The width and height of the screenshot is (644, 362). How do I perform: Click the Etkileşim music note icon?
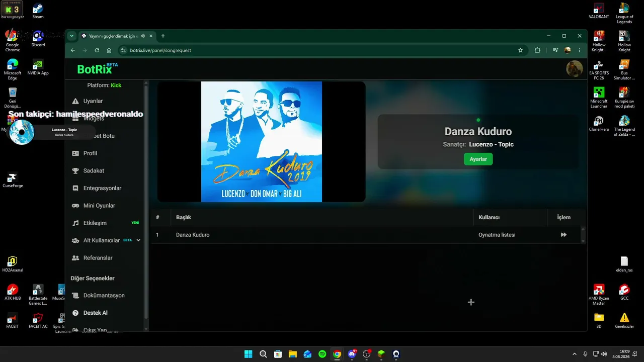point(75,223)
